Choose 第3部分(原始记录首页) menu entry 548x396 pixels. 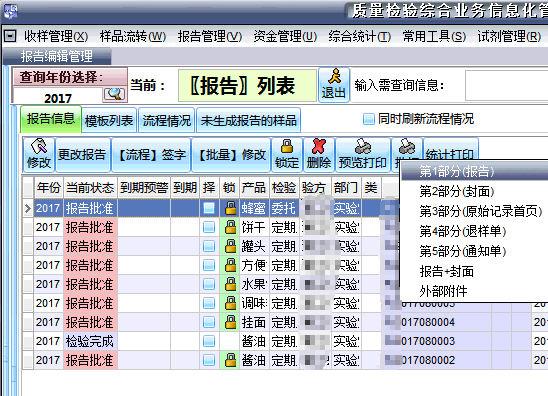(475, 211)
